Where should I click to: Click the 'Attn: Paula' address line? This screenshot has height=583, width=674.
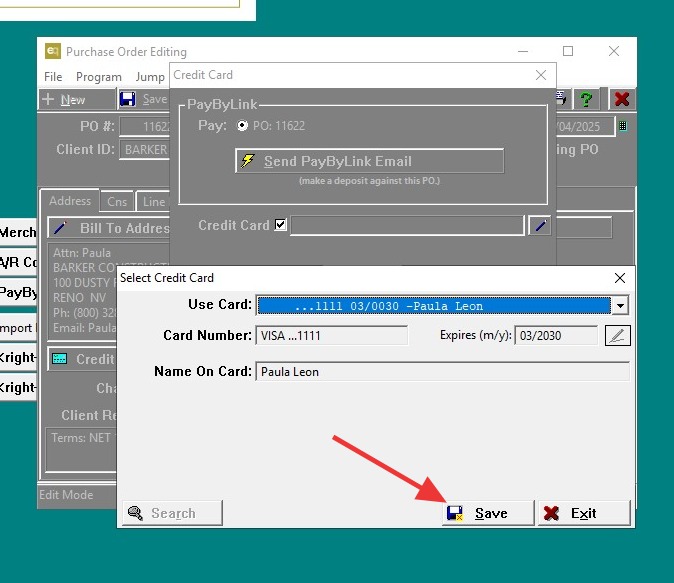coord(82,252)
